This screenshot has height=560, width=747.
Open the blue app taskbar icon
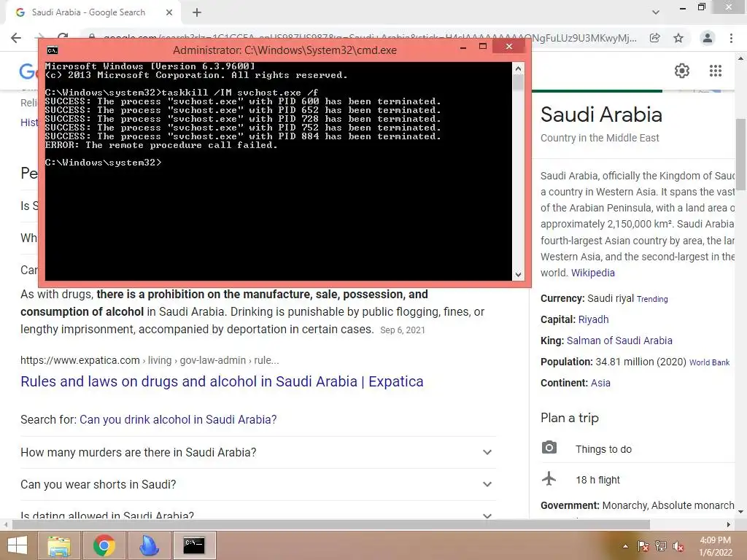pyautogui.click(x=149, y=545)
